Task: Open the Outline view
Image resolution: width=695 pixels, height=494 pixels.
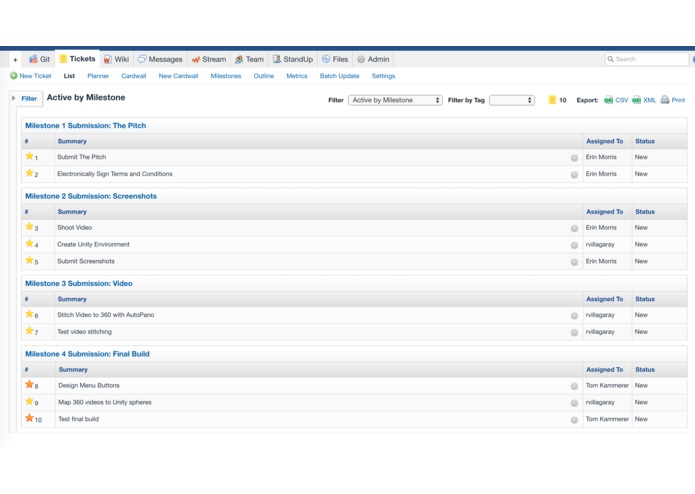Action: [264, 76]
